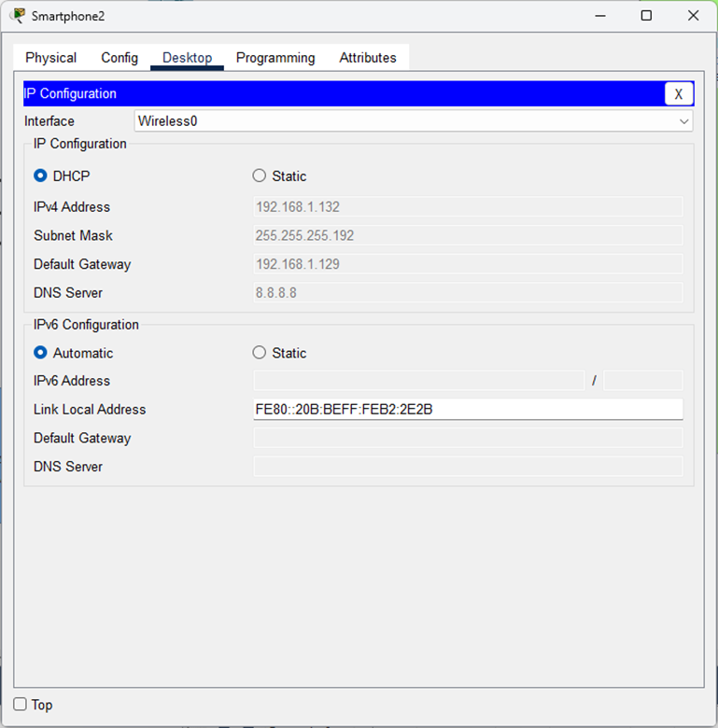Select Automatic IPv6 configuration
718x728 pixels.
(40, 353)
